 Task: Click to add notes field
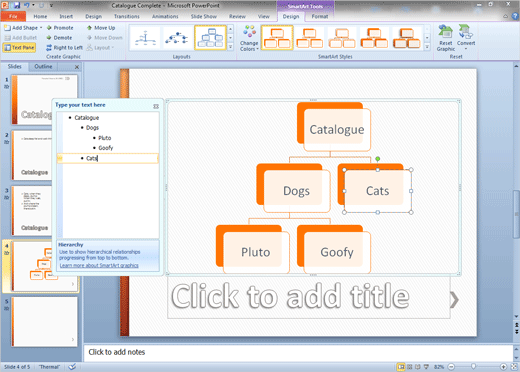298,352
